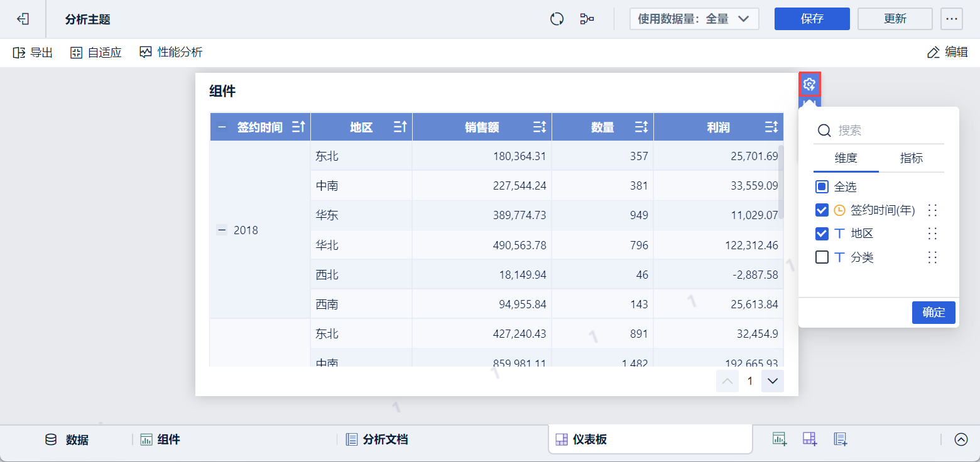Click the drag handle beside 签约时间(年)

tap(932, 210)
